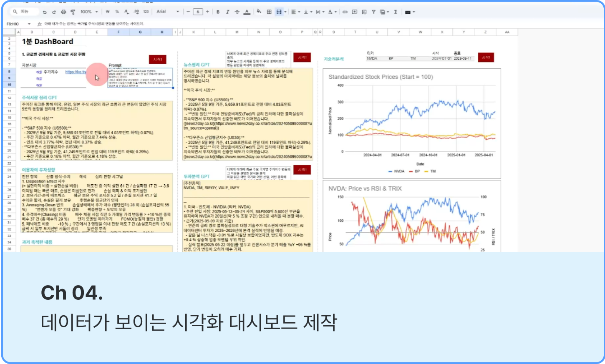Click the NVDA ticker cell
This screenshot has width=605, height=364.
coord(372,59)
